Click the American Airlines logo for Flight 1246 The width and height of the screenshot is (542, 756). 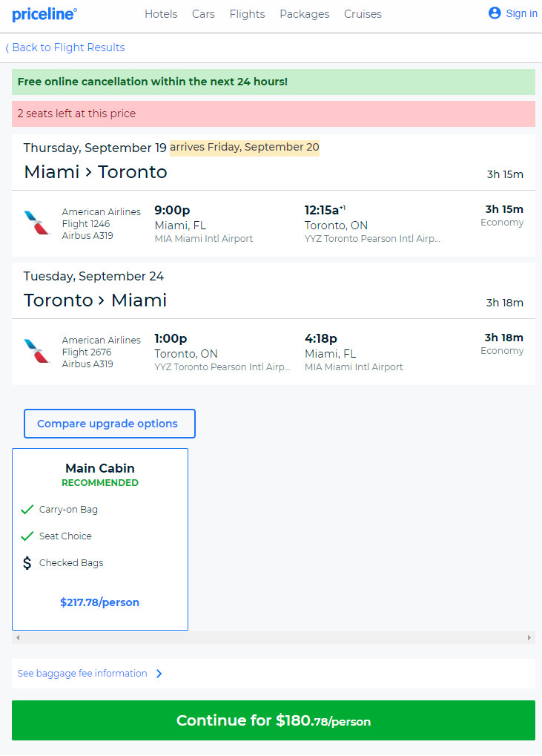pyautogui.click(x=37, y=223)
